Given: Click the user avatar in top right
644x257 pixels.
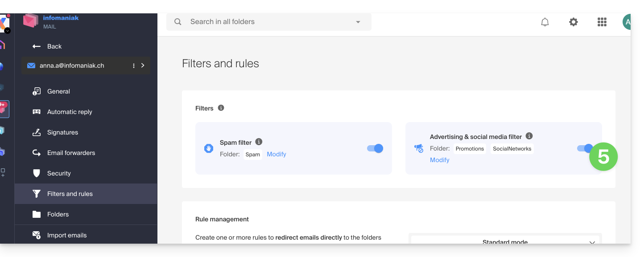Looking at the screenshot, I should [x=627, y=22].
